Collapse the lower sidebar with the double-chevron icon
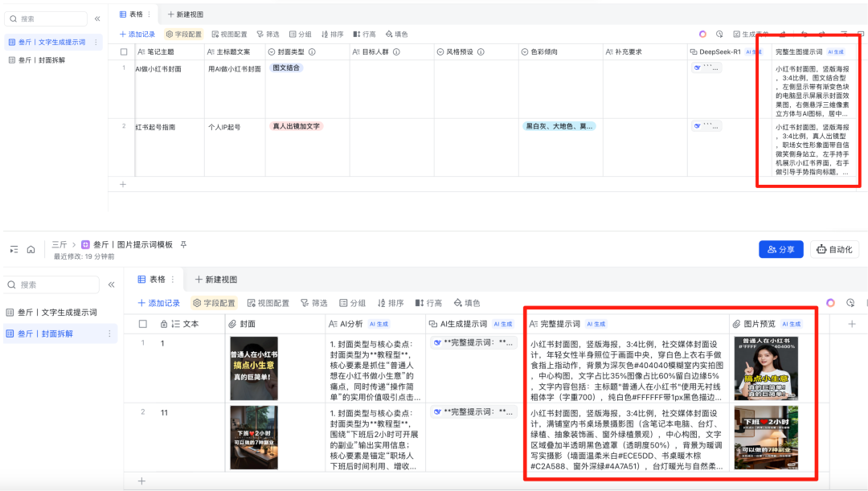 (x=111, y=284)
